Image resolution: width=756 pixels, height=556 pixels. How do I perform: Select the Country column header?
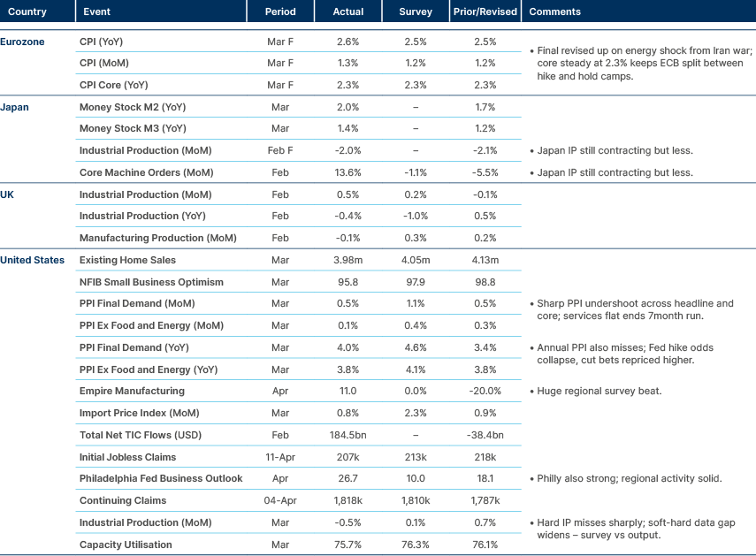coord(27,11)
